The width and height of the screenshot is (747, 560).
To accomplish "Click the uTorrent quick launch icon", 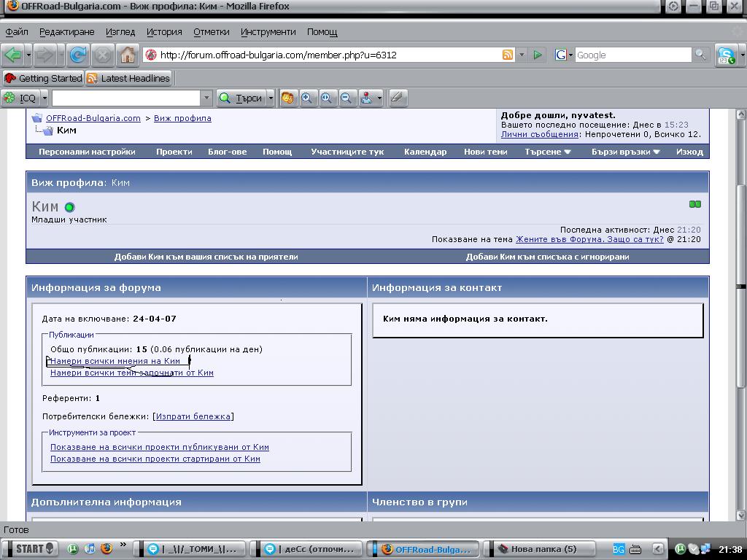I will pos(72,548).
